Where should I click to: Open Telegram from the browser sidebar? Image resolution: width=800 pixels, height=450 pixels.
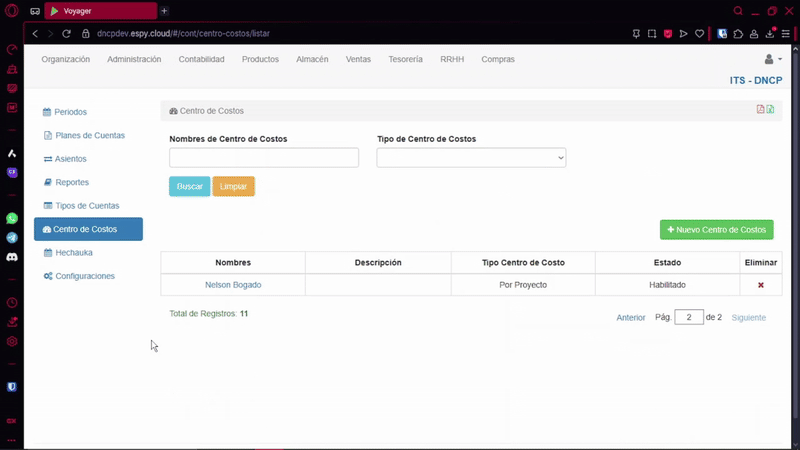pyautogui.click(x=12, y=238)
